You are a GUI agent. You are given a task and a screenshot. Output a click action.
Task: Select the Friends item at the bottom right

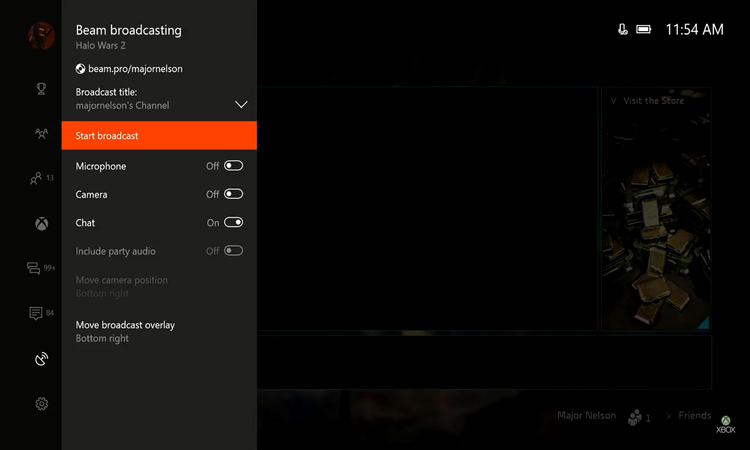(x=694, y=416)
